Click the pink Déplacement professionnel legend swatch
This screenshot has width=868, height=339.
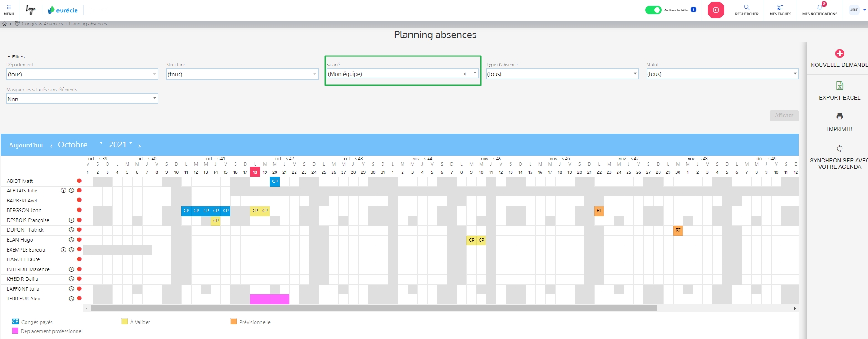point(15,331)
